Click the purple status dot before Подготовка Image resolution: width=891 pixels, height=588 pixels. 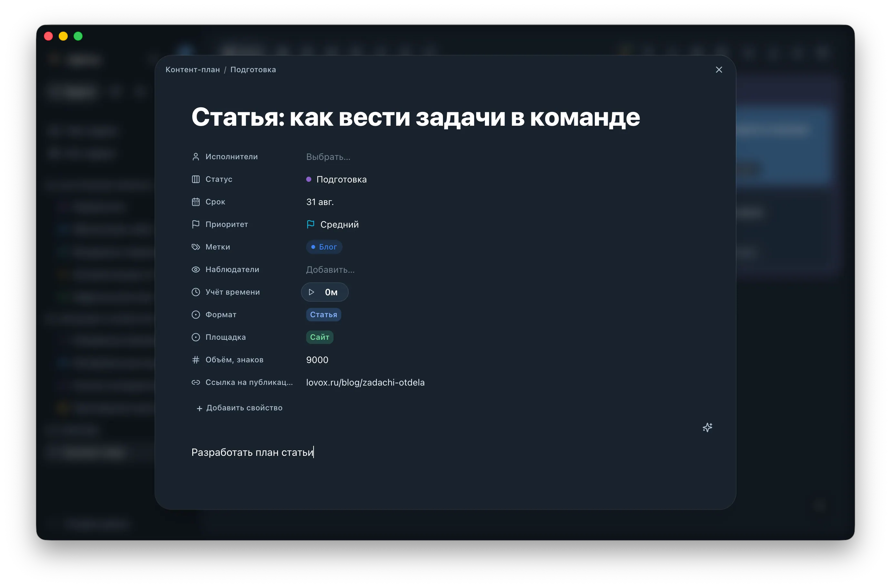click(309, 179)
